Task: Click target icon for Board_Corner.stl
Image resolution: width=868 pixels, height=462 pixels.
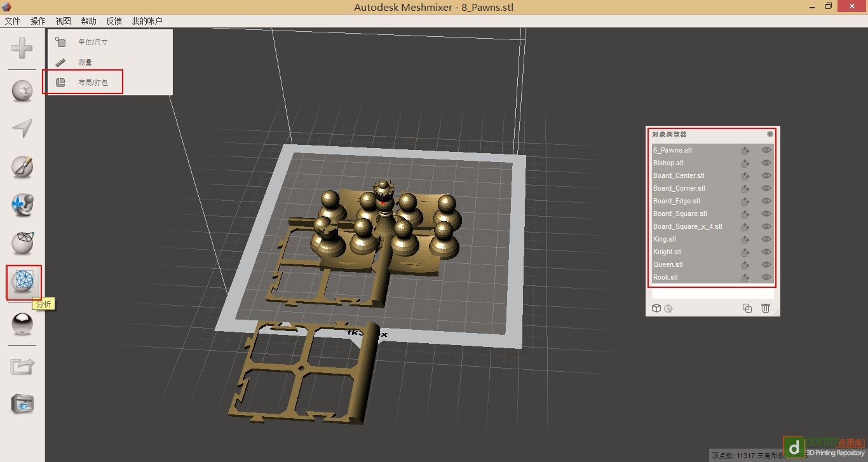Action: pyautogui.click(x=745, y=189)
